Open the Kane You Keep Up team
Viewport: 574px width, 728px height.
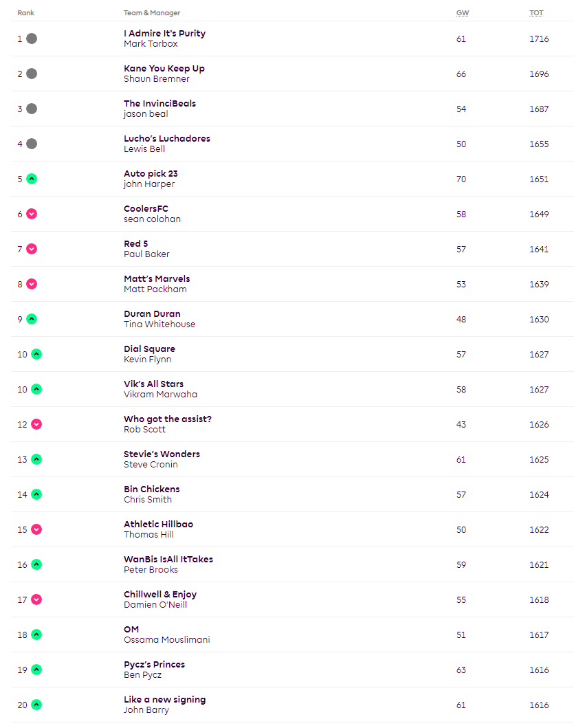click(164, 69)
